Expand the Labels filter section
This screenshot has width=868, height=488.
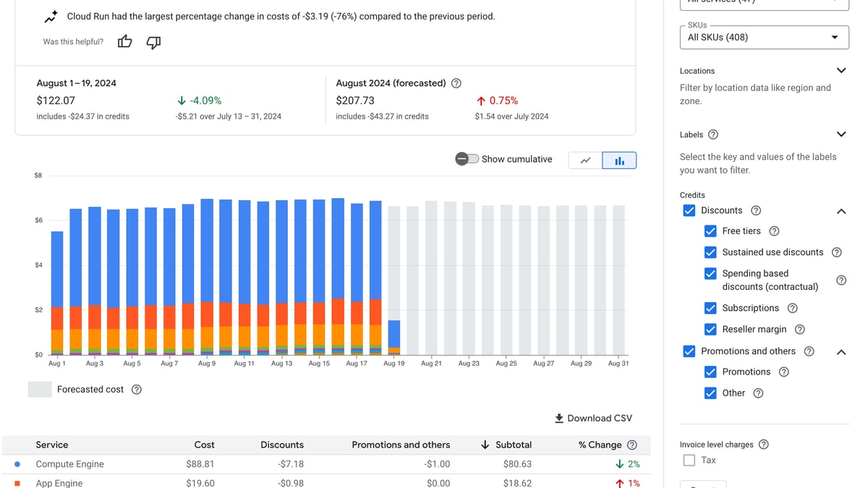tap(841, 134)
